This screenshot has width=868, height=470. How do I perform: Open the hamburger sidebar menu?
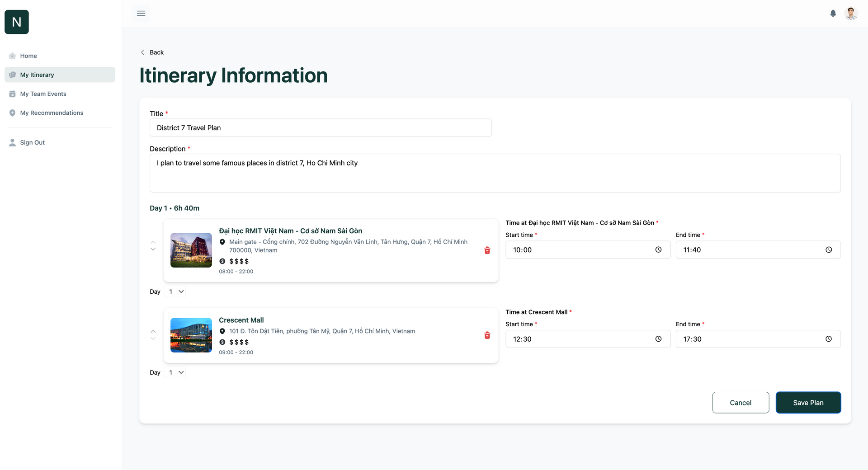click(141, 14)
